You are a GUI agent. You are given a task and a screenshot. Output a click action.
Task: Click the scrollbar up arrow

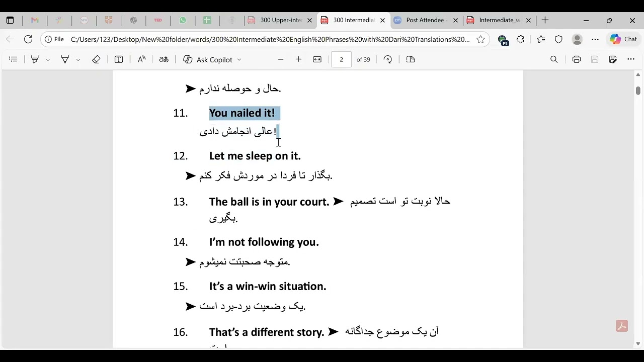(638, 75)
